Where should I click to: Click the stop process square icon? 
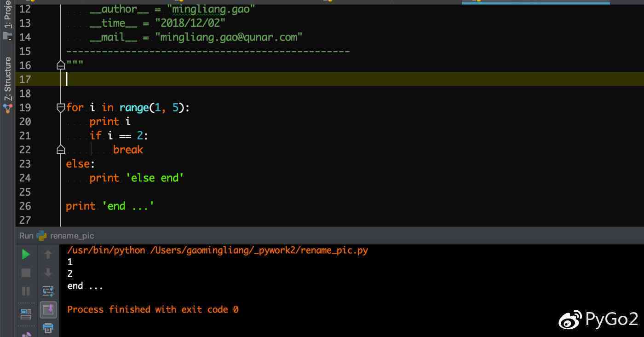pos(26,273)
